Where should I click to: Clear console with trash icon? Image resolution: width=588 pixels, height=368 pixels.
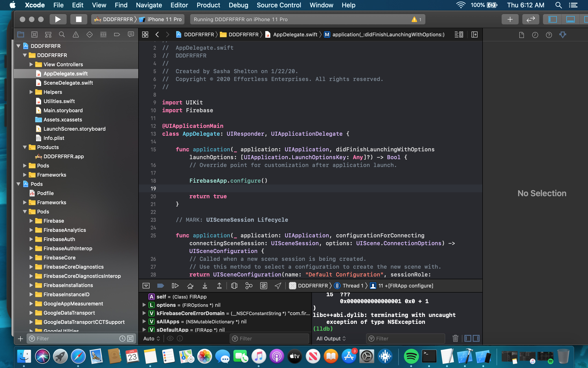pos(455,338)
